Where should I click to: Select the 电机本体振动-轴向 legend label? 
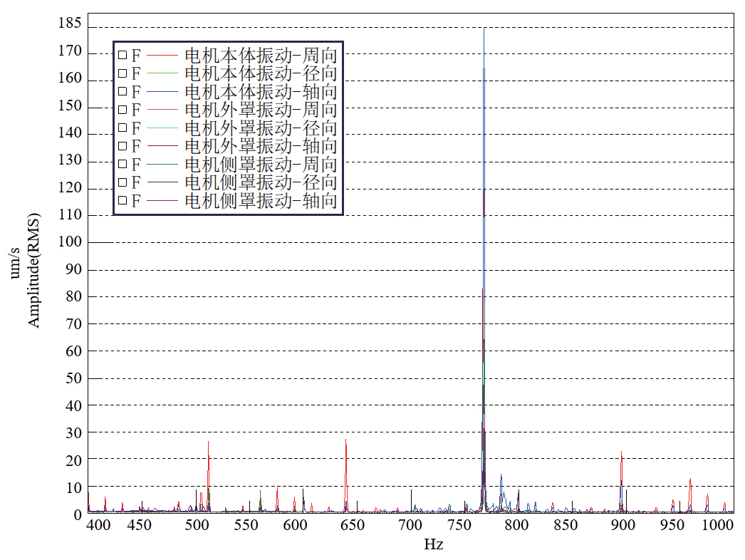tap(260, 91)
